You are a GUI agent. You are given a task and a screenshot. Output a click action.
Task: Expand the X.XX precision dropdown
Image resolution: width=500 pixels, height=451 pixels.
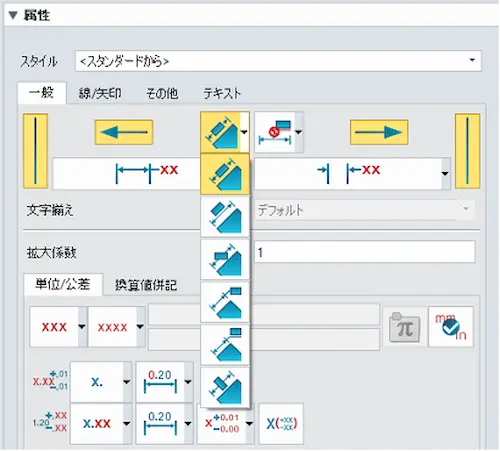(x=127, y=424)
